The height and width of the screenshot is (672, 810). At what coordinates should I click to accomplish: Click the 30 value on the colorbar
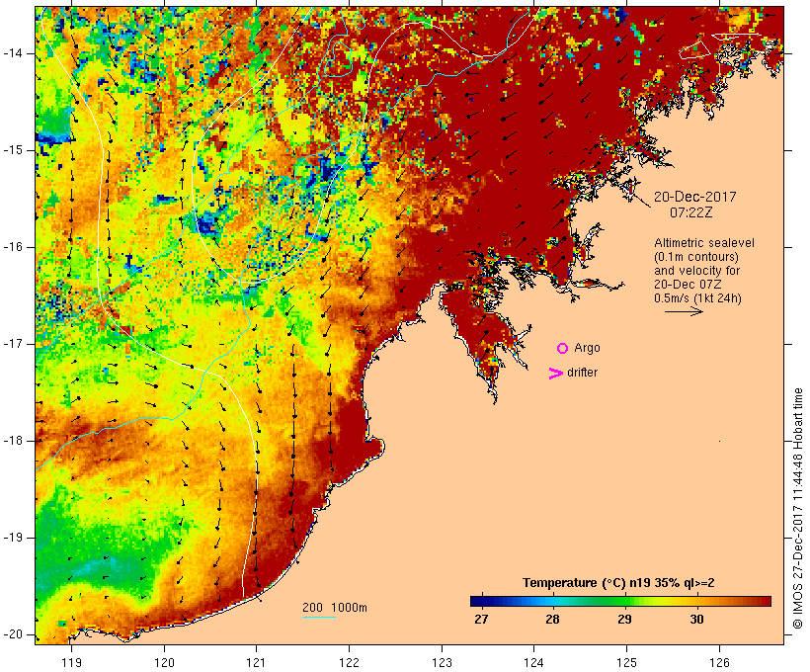point(696,620)
